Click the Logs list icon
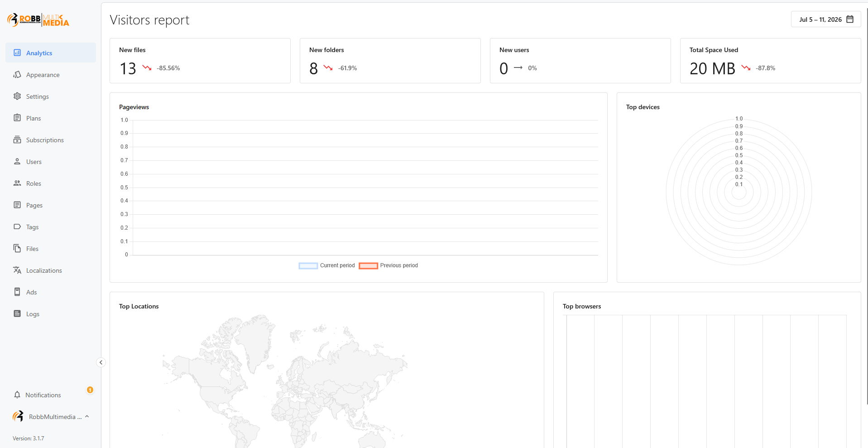868x448 pixels. (x=17, y=313)
